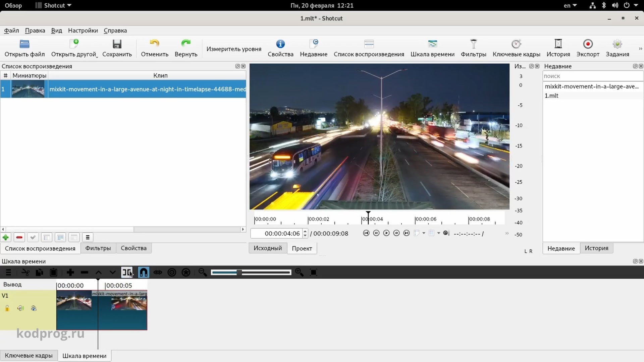Open the Вид menu
This screenshot has width=644, height=362.
coord(56,31)
